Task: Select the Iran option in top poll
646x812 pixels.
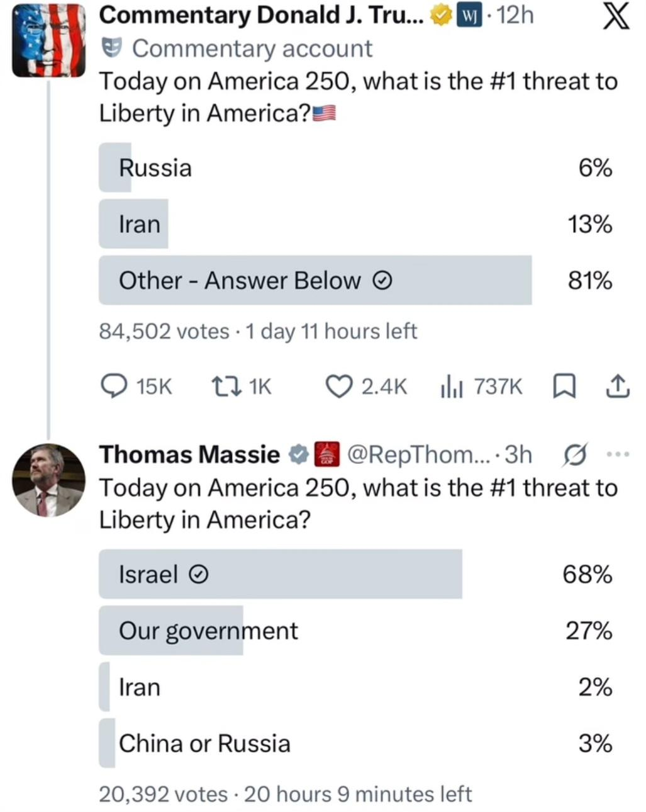Action: pyautogui.click(x=355, y=223)
